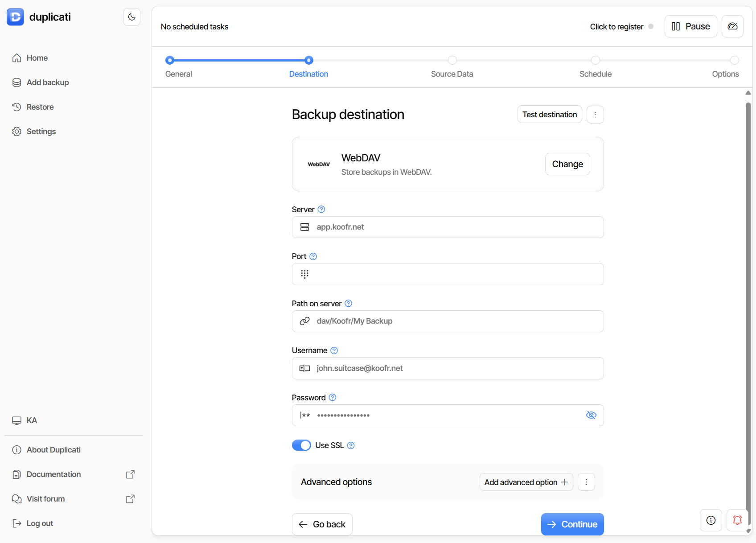Disable the Use SSL toggle
The height and width of the screenshot is (543, 756).
(301, 445)
